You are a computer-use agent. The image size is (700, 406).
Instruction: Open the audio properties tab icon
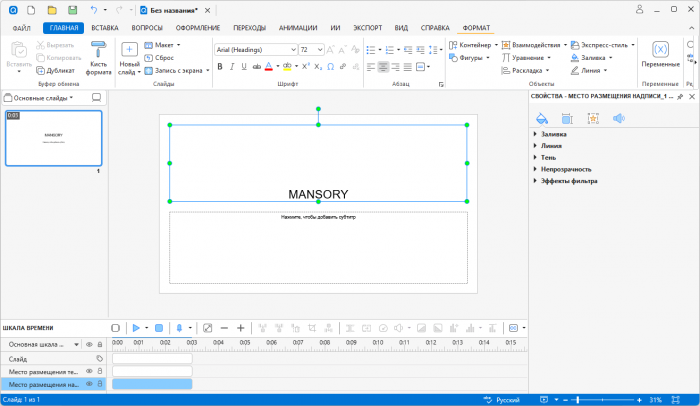tap(618, 118)
